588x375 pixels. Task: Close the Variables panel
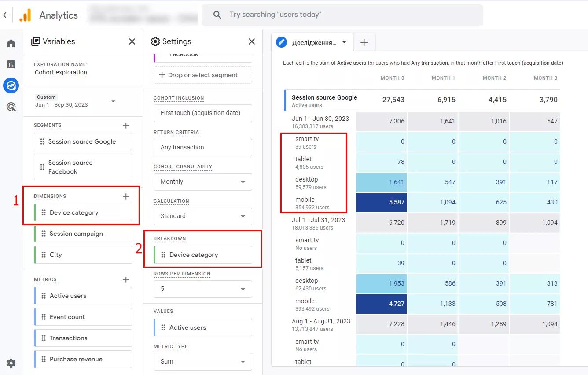(132, 41)
